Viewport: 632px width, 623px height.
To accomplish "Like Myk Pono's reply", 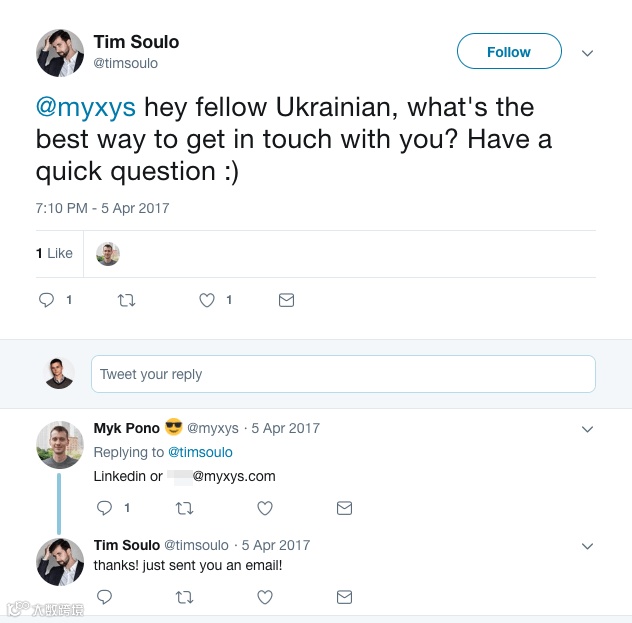I will pos(265,508).
